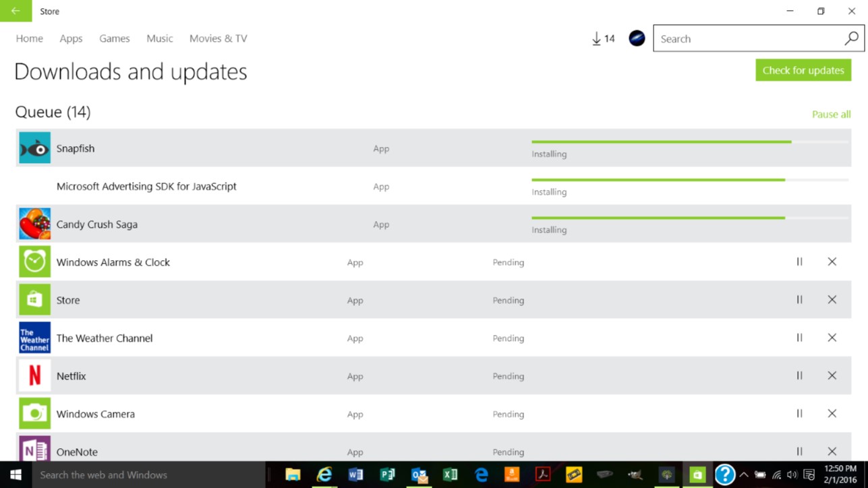Click the Microsoft Advertising SDK progress bar
The image size is (868, 488).
(689, 180)
